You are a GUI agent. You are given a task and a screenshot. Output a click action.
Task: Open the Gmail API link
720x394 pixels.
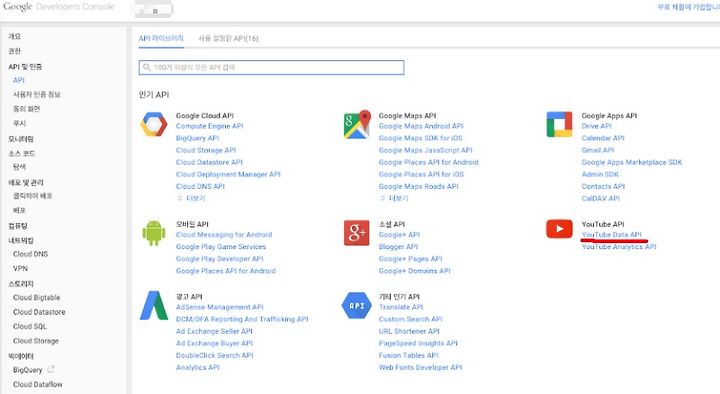coord(597,150)
